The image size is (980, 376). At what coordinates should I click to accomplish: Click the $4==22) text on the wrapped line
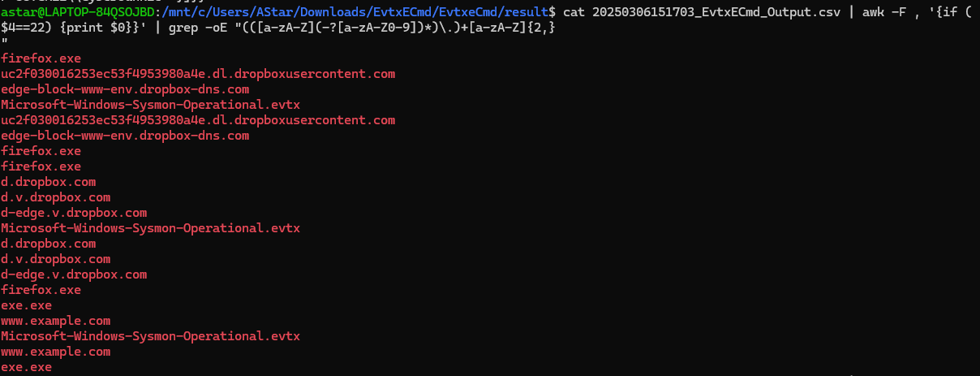pos(28,28)
